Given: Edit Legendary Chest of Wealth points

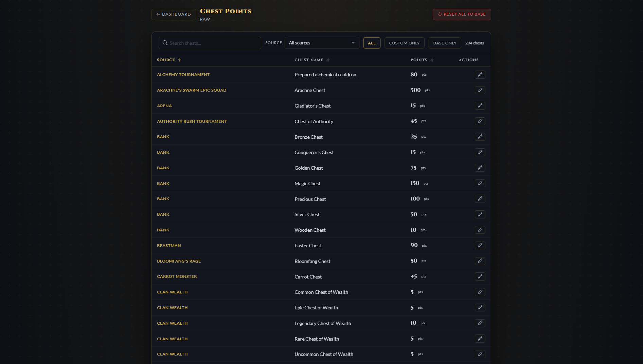Looking at the screenshot, I should (480, 323).
